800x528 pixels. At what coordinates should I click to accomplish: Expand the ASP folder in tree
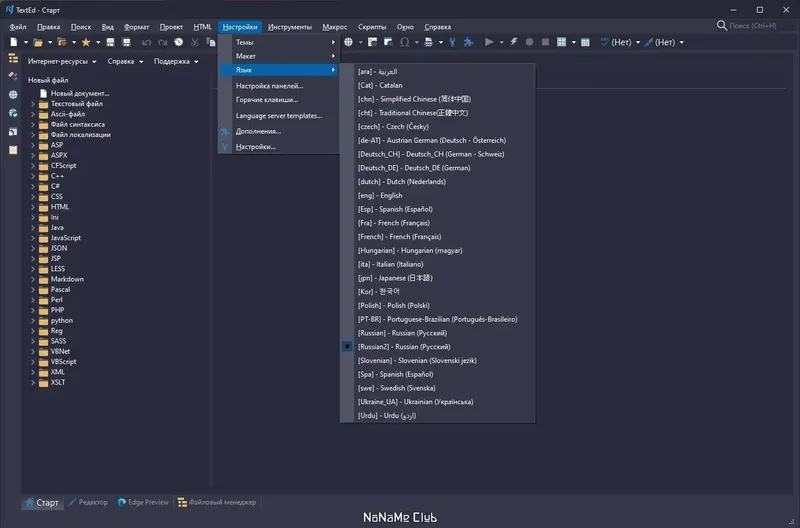(x=33, y=145)
